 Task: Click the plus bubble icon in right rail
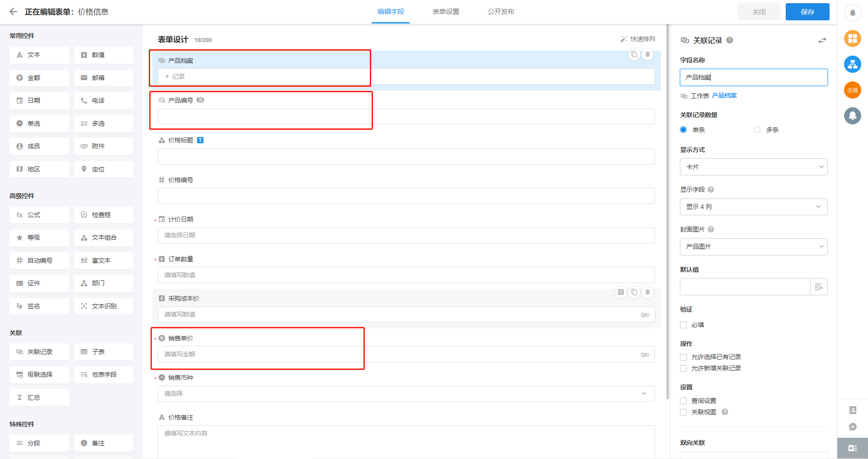(853, 427)
